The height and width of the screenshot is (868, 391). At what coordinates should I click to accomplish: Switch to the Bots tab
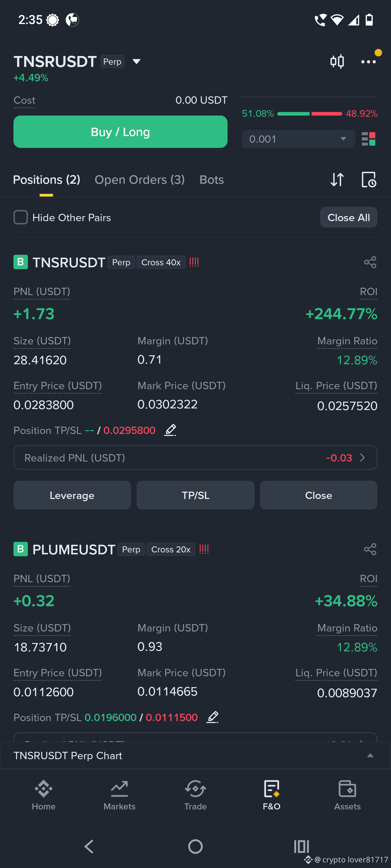pyautogui.click(x=212, y=180)
